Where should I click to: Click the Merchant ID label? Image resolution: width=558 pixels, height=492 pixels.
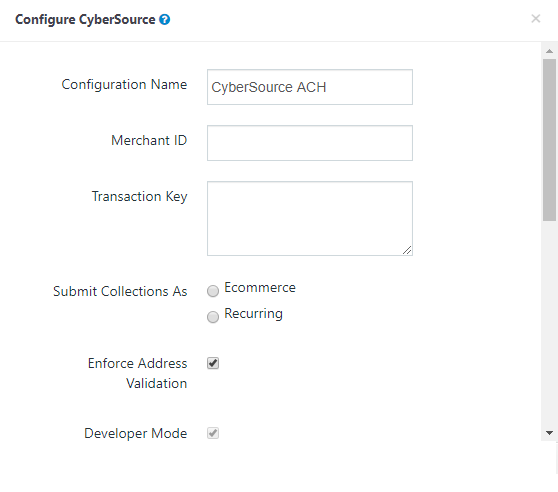click(x=149, y=141)
